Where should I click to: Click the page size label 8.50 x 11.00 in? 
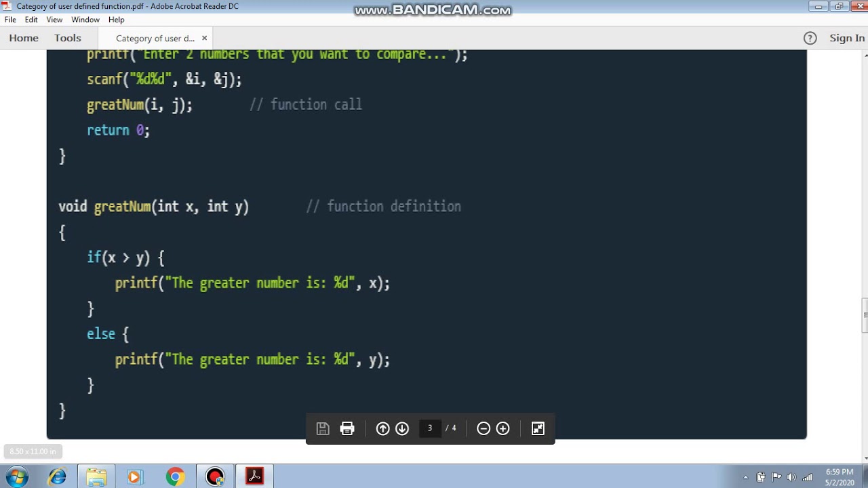coord(33,451)
